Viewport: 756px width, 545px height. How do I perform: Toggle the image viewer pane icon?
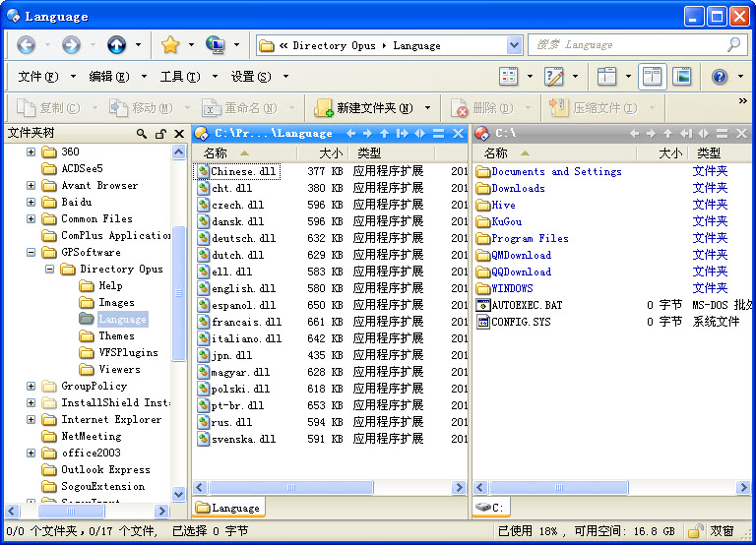tap(682, 76)
